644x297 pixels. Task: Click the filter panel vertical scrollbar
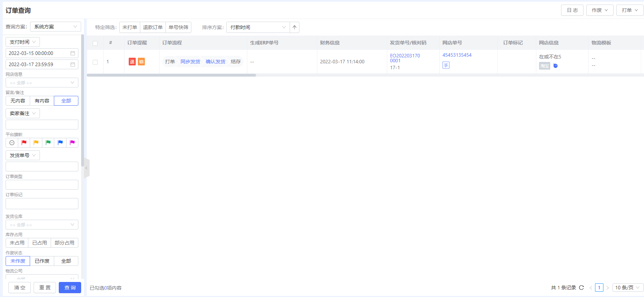[x=83, y=100]
